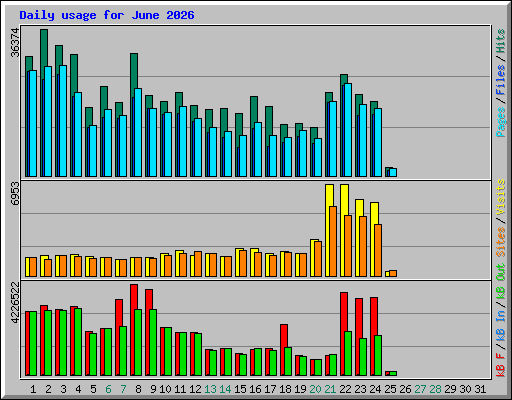Screen dimensions: 512x400
Task: Click day label 4 on the x-axis
Action: [78, 389]
